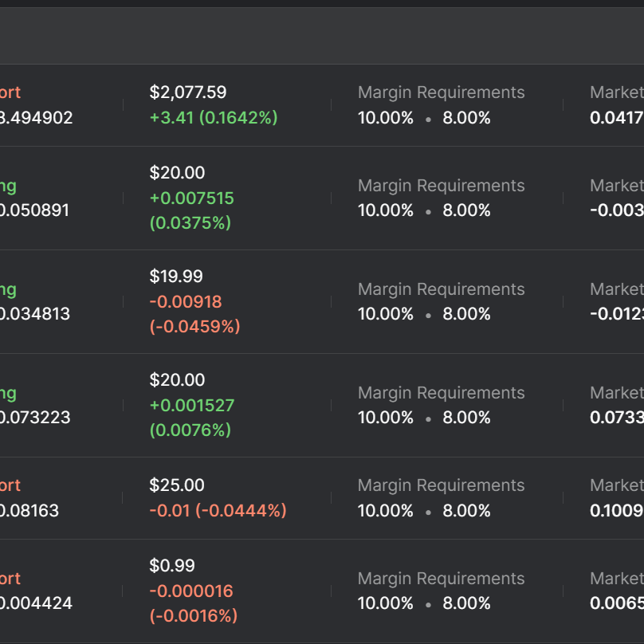Select the -0.01 (-0.0444%) change value
Screen dimensions: 644x644
click(x=218, y=511)
